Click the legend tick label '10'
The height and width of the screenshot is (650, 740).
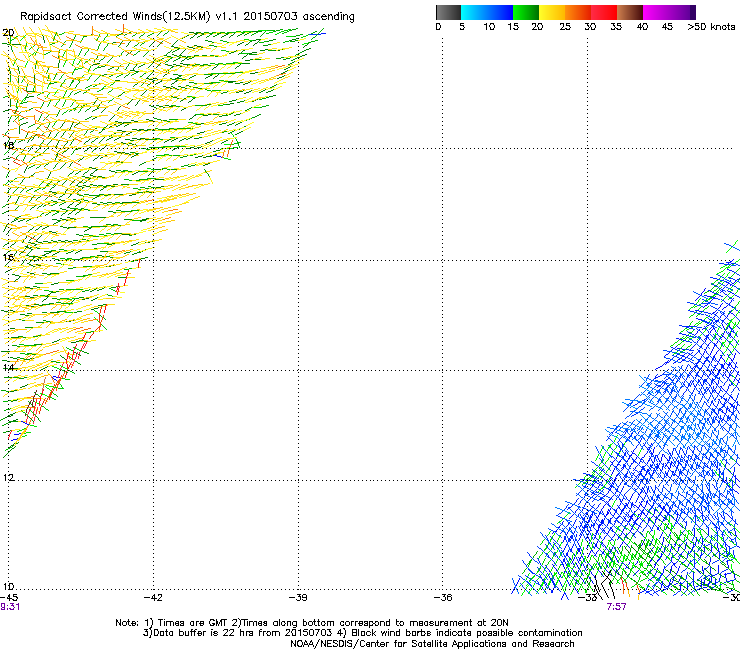[489, 27]
